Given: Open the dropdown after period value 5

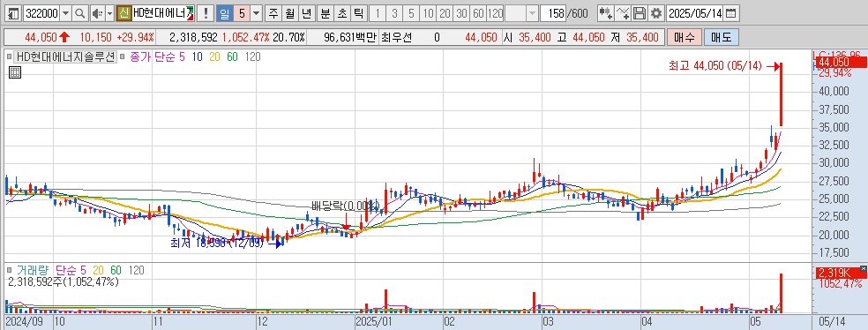Looking at the screenshot, I should click(x=257, y=12).
